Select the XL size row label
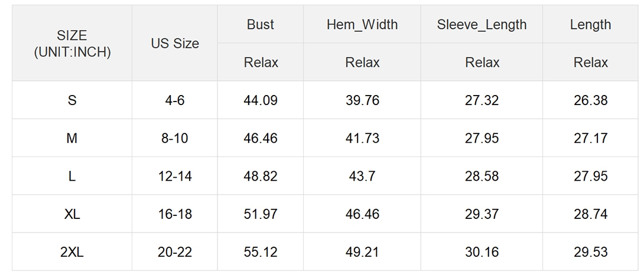 72,214
